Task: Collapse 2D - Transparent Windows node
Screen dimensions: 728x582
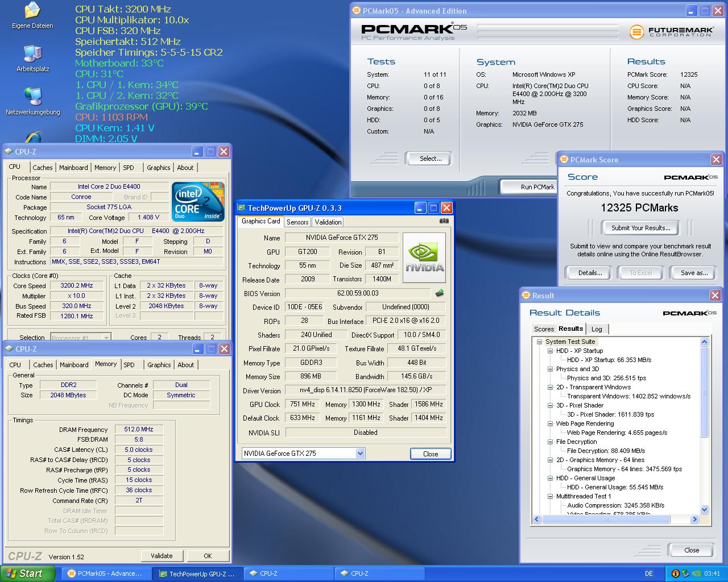Action: pyautogui.click(x=550, y=387)
